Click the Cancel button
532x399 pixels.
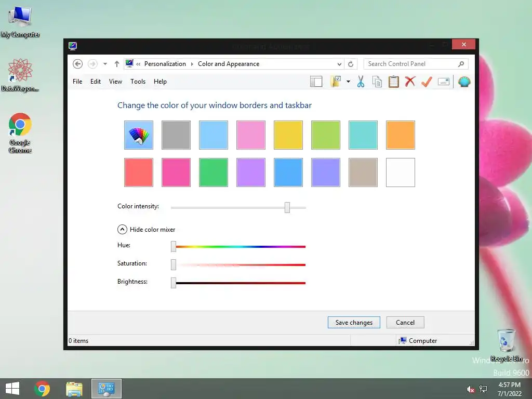[405, 322]
